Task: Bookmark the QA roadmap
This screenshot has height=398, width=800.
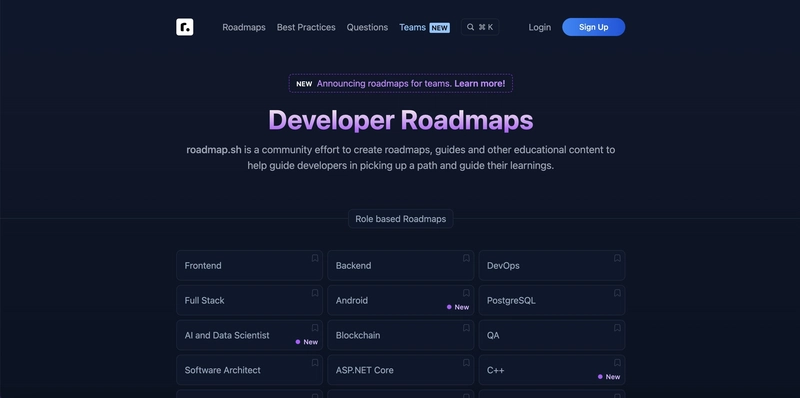Action: point(617,328)
